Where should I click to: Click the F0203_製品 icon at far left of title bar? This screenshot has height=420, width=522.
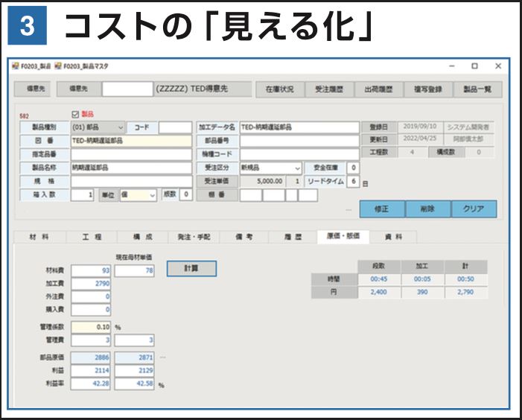pos(16,66)
